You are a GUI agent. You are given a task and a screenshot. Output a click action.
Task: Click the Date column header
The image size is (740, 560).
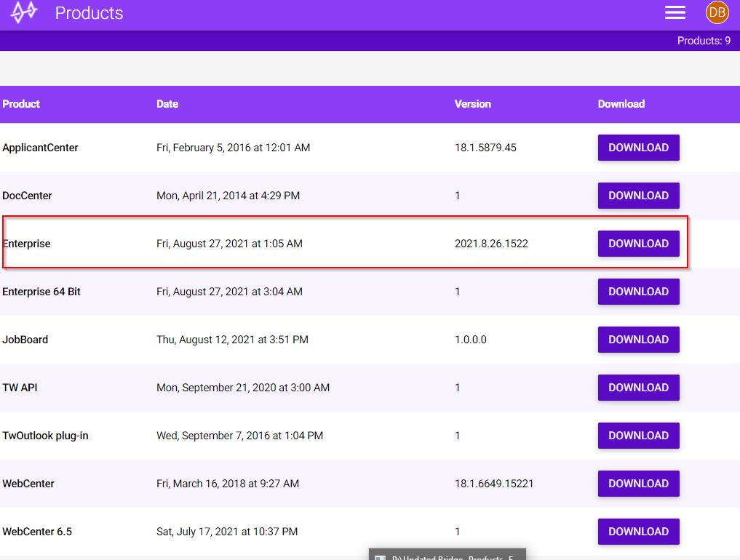click(x=167, y=104)
